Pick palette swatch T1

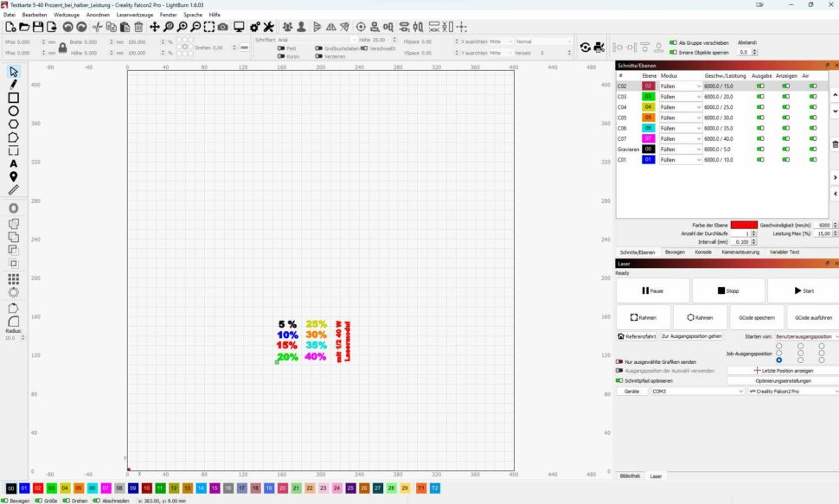(x=421, y=488)
